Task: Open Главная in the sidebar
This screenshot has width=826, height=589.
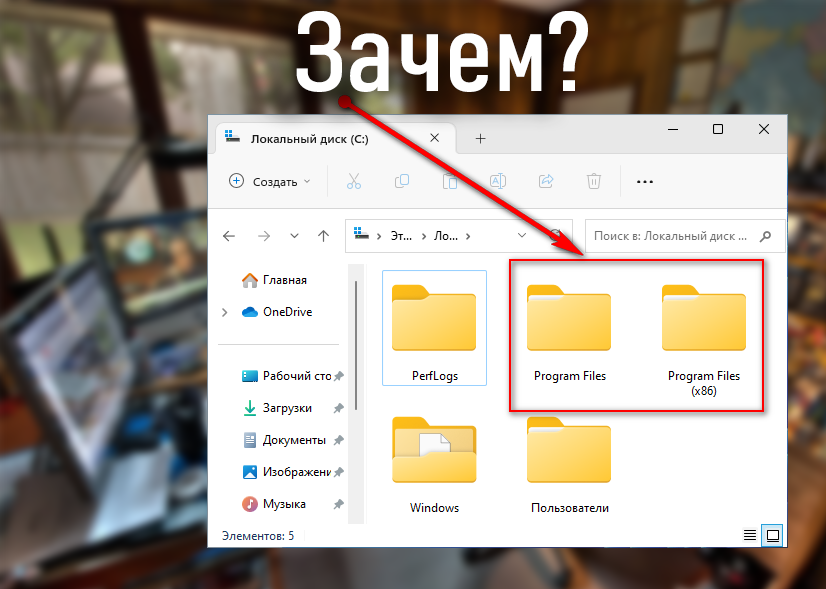Action: click(x=274, y=280)
